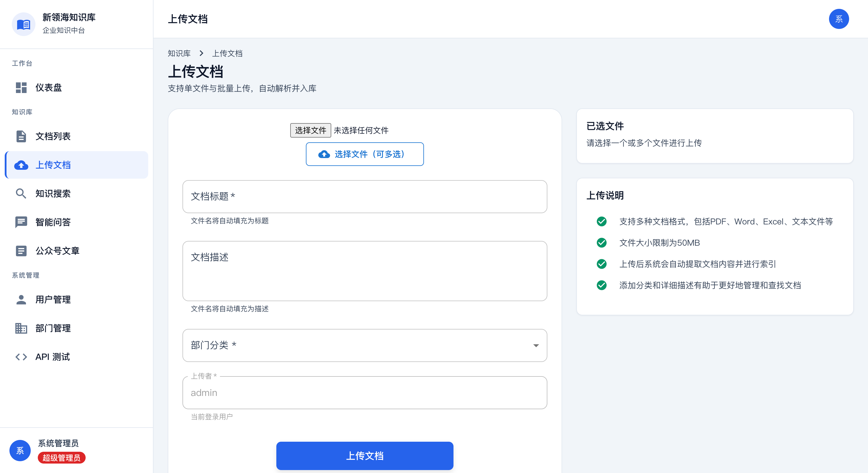Click the green check next to 50MB limit
Viewport: 868px width, 473px height.
click(601, 243)
